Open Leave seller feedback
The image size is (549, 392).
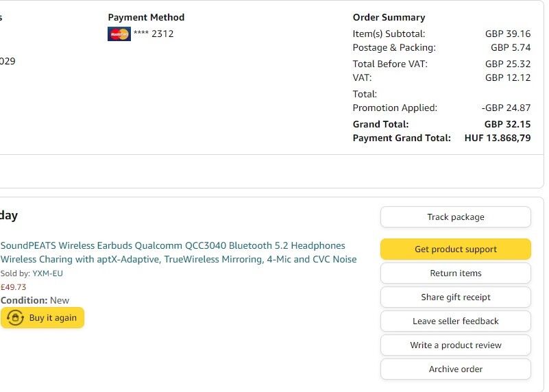tap(455, 321)
